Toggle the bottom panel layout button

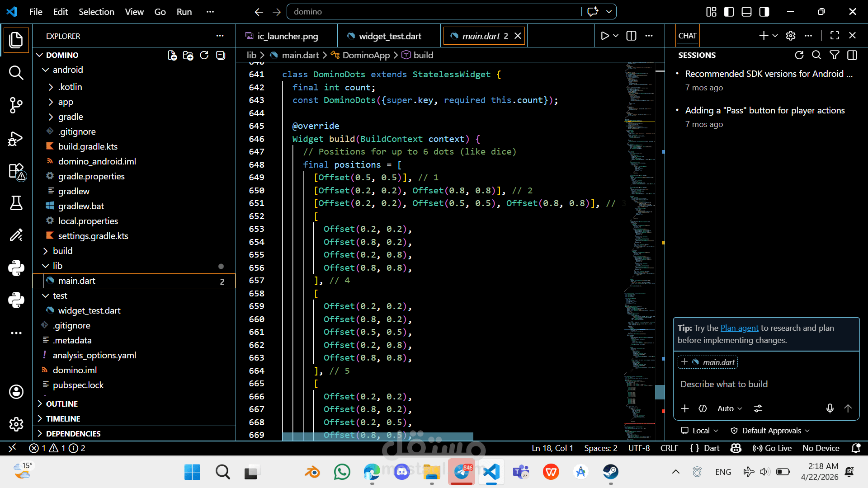tap(746, 12)
